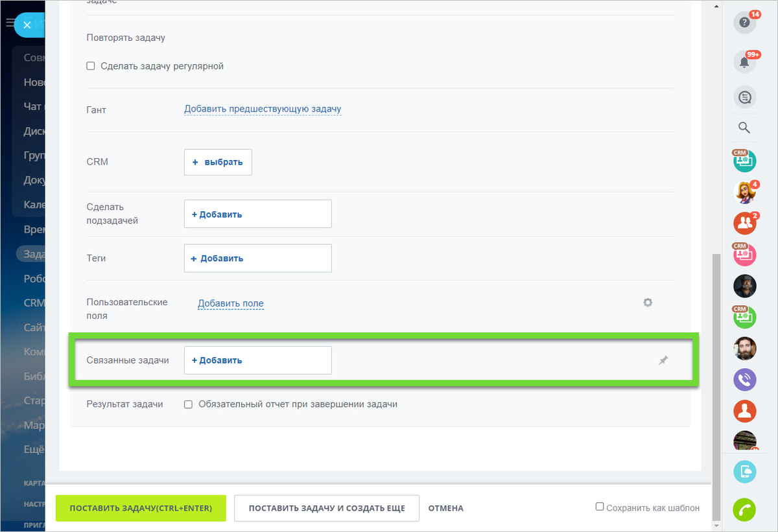Pin the Связанные задачи field
Viewport: 778px width, 532px height.
(x=663, y=360)
